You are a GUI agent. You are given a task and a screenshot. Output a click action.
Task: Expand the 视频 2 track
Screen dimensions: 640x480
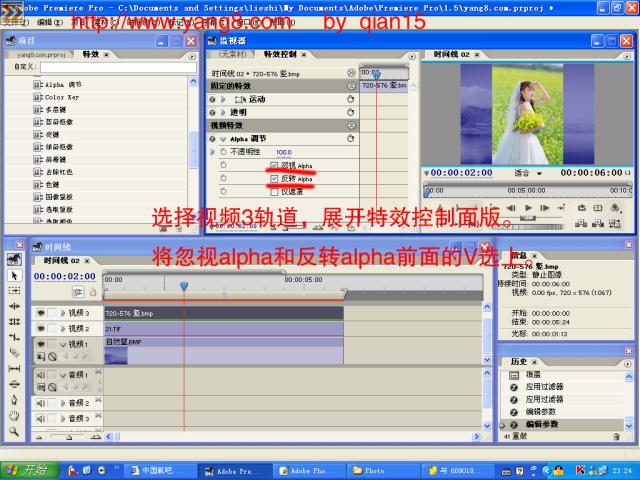click(63, 329)
